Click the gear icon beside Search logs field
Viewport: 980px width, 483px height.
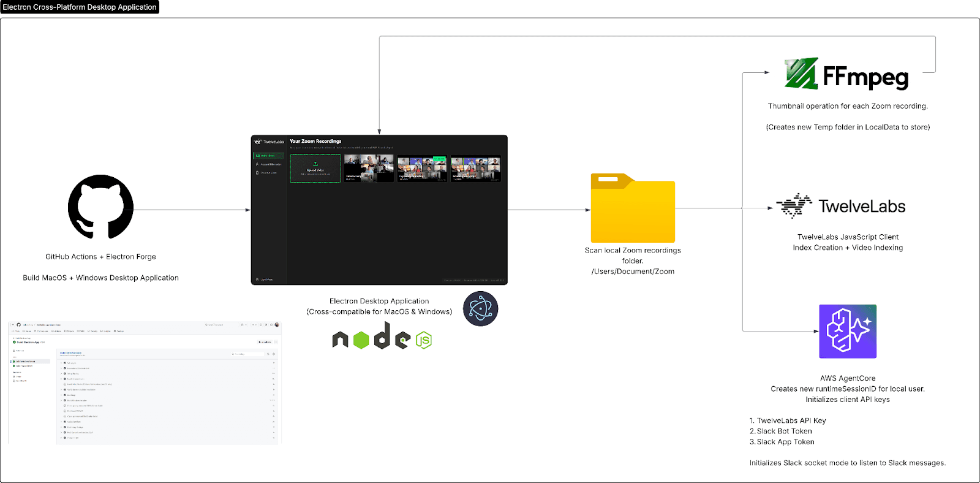[x=274, y=354]
